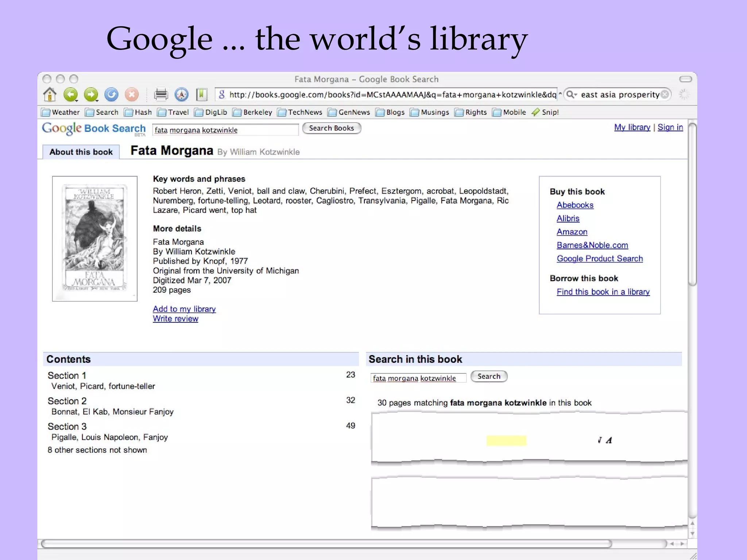Click the Google Book Search logo
This screenshot has width=747, height=560.
[94, 129]
